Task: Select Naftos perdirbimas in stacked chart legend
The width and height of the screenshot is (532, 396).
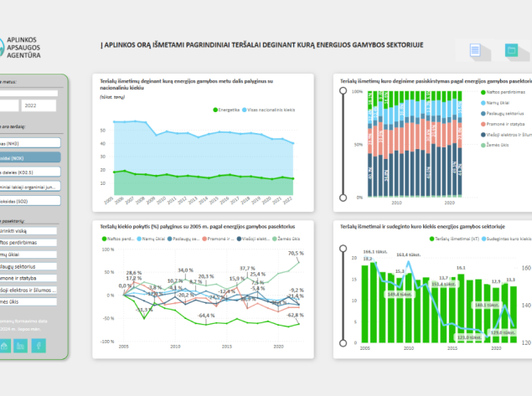Action: pos(503,92)
